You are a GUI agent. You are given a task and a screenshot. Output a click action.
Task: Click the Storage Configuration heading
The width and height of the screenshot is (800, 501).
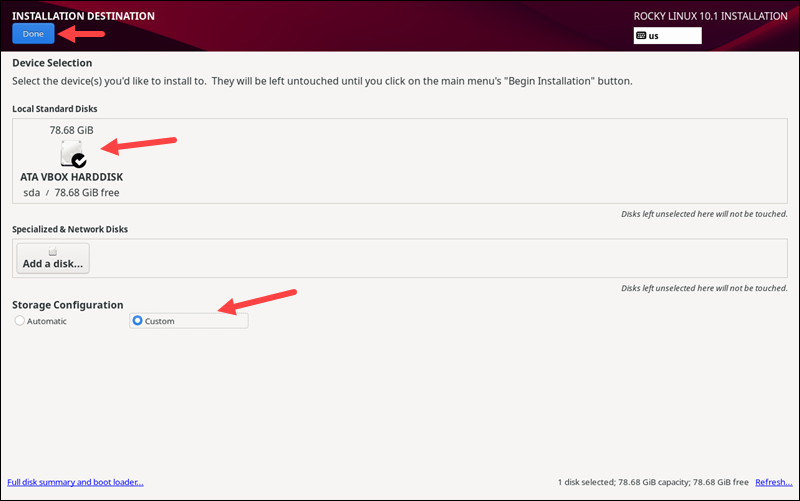[68, 305]
